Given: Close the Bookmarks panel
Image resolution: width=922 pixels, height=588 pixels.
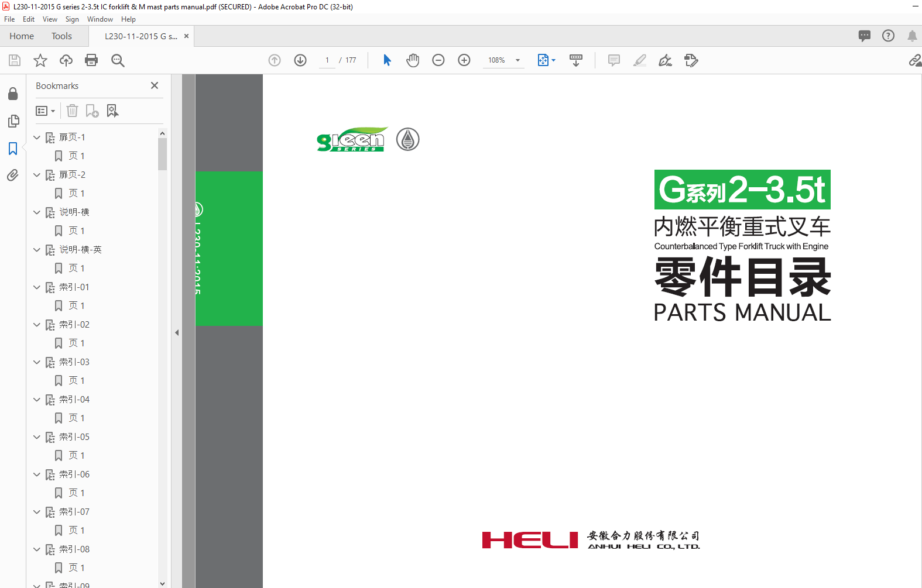Looking at the screenshot, I should pyautogui.click(x=155, y=85).
